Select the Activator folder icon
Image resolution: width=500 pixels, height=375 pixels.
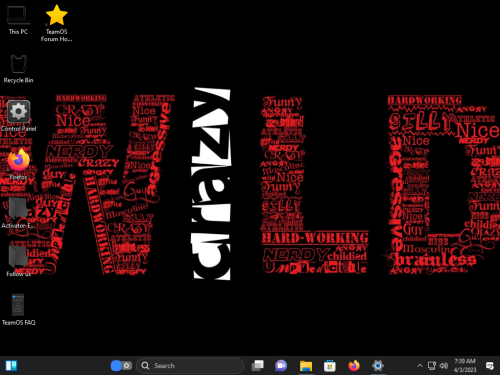point(18,213)
